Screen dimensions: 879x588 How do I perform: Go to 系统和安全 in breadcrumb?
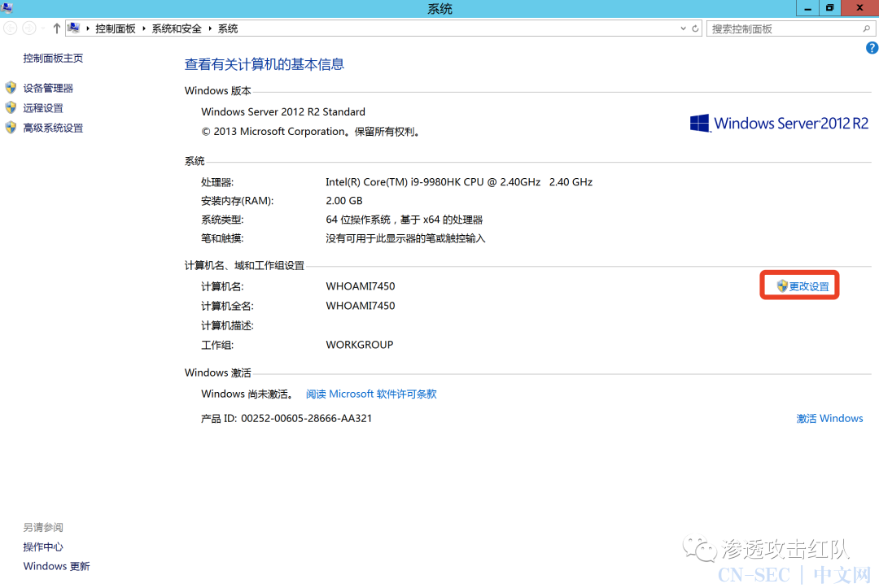[x=177, y=28]
